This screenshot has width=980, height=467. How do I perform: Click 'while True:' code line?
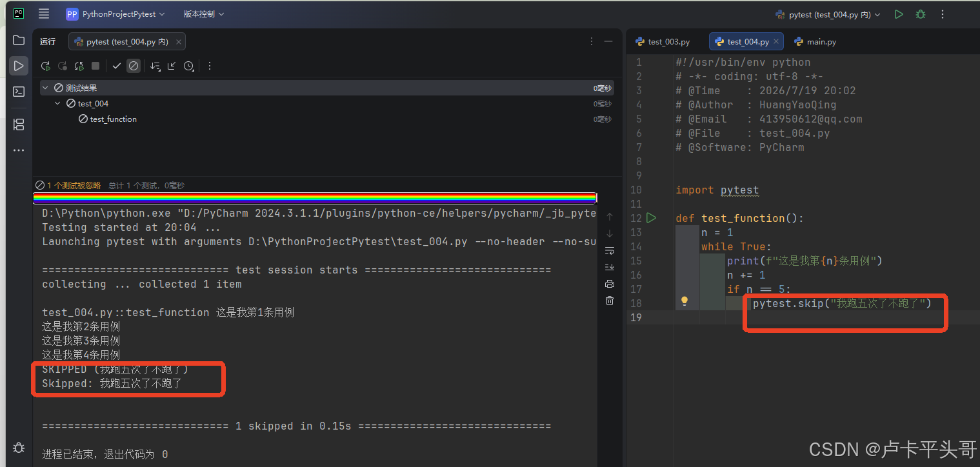[736, 246]
